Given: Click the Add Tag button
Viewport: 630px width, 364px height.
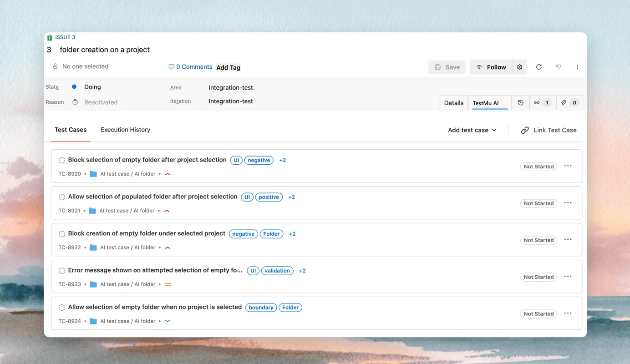Looking at the screenshot, I should (x=228, y=67).
